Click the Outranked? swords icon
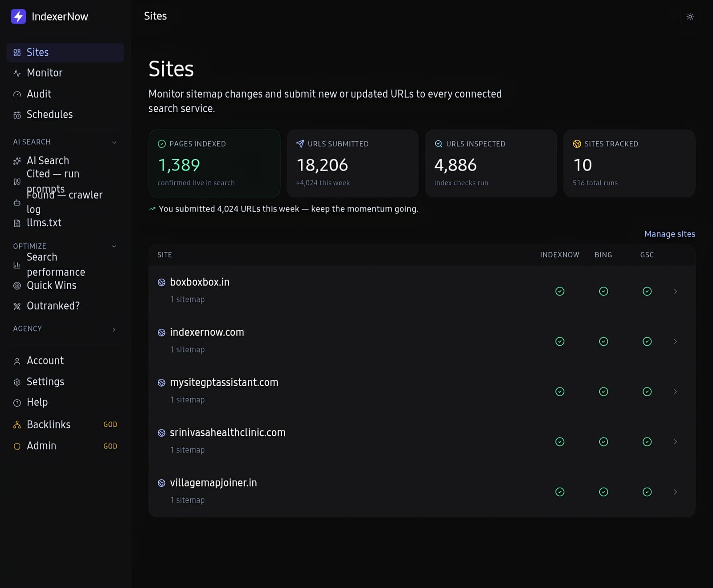Image resolution: width=713 pixels, height=588 pixels. coord(17,306)
